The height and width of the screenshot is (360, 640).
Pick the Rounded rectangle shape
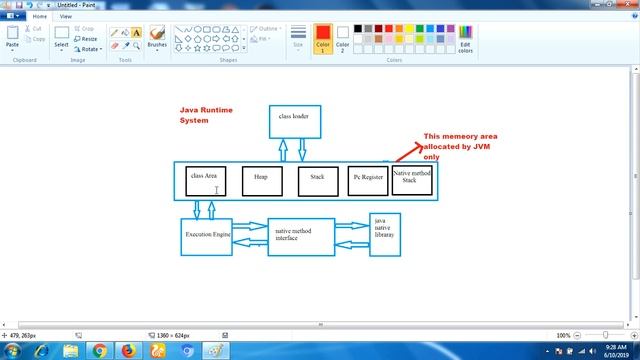216,29
